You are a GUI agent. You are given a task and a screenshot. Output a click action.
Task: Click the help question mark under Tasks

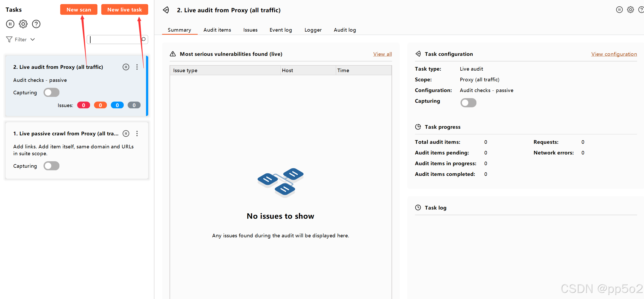(36, 24)
